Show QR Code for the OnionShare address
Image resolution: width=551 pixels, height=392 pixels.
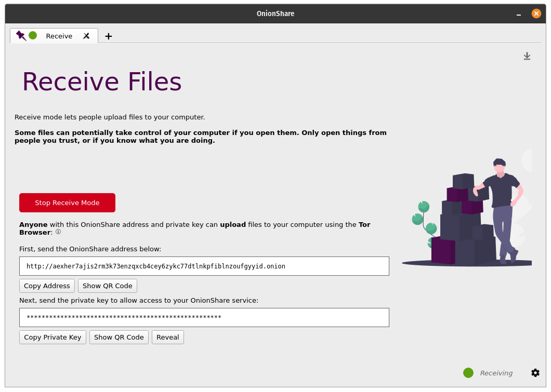(107, 286)
